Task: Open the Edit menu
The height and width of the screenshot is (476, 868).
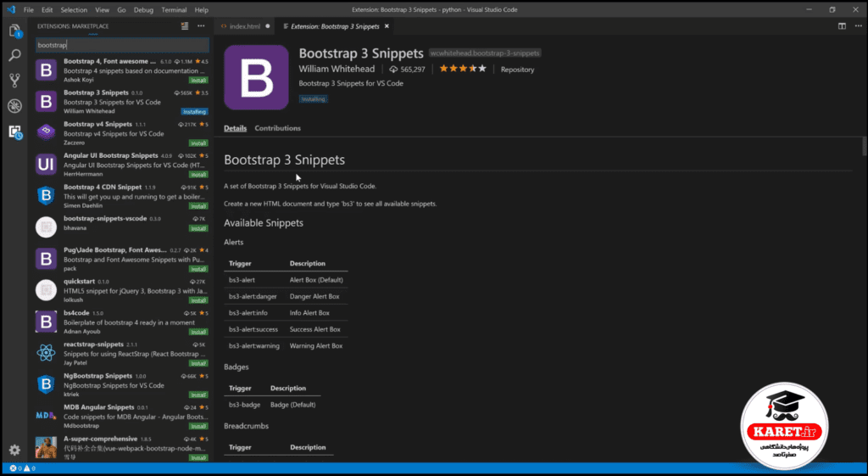Action: 47,10
